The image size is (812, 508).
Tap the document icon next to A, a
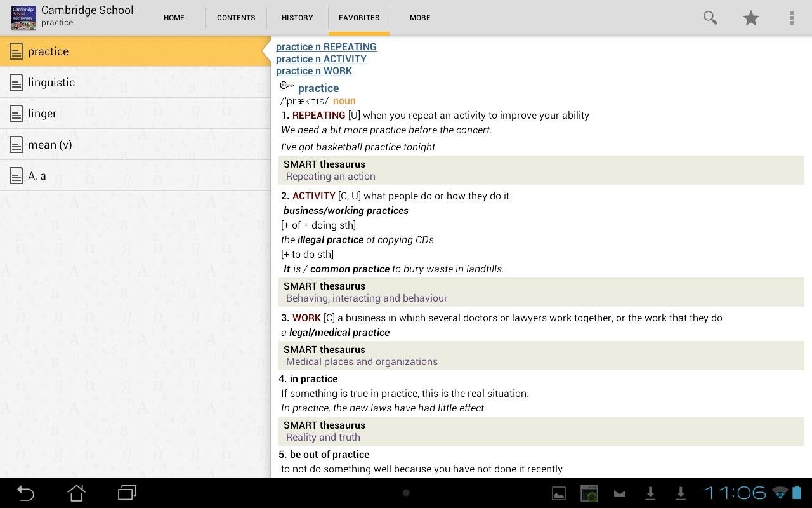[x=16, y=176]
